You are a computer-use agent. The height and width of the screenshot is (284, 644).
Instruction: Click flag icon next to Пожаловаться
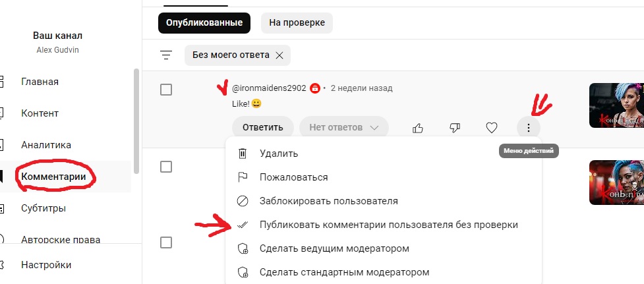tap(243, 177)
